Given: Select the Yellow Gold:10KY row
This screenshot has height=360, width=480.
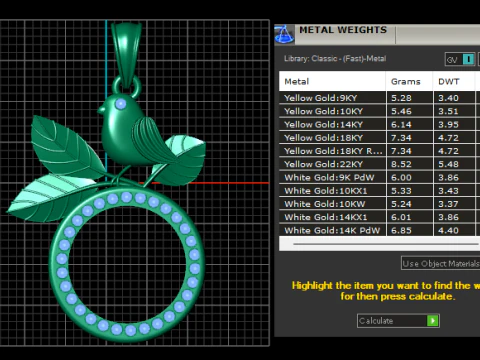Looking at the screenshot, I should tap(379, 111).
